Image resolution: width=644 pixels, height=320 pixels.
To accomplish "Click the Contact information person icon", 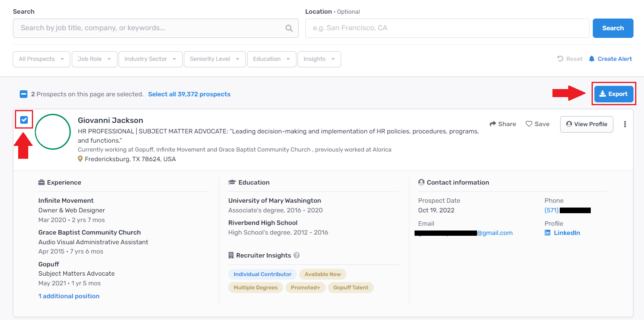I will (x=421, y=183).
